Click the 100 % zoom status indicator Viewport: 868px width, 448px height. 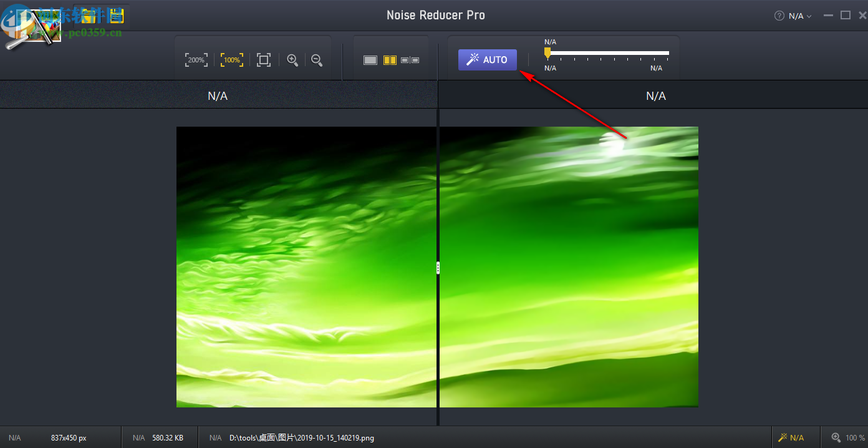pos(849,437)
